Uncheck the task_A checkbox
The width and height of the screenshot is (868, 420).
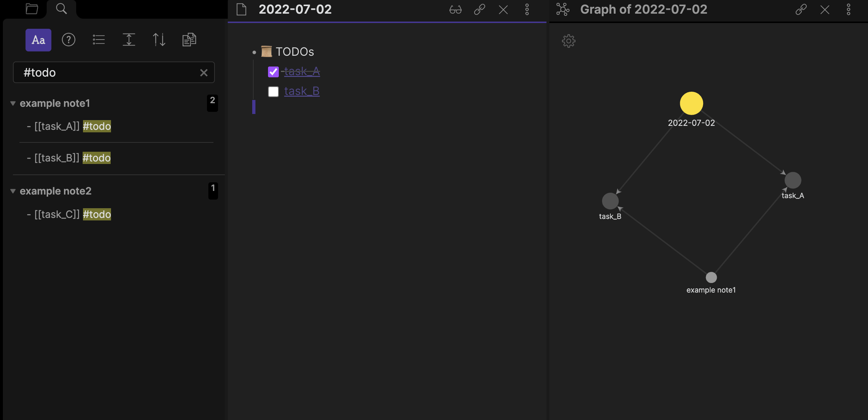(273, 72)
